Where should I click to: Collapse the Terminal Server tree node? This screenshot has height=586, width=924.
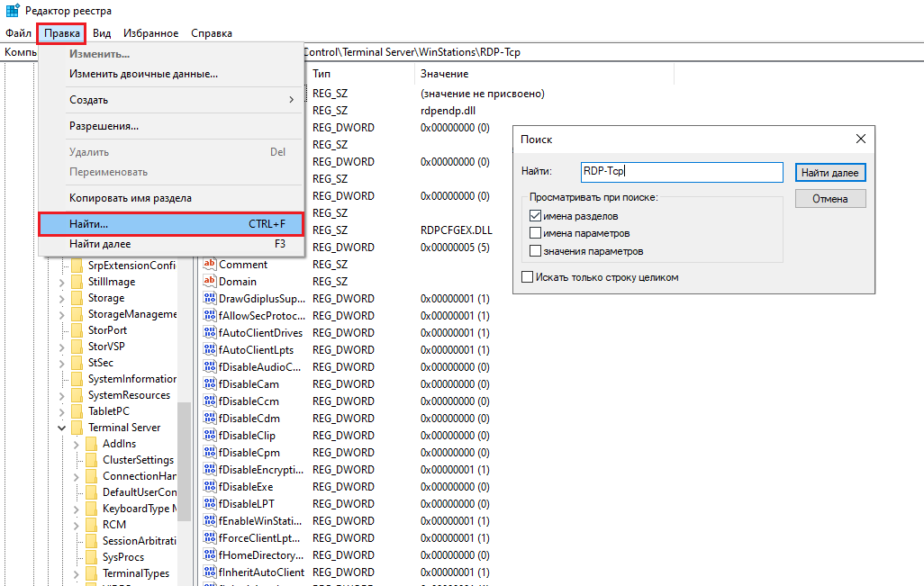click(x=62, y=428)
